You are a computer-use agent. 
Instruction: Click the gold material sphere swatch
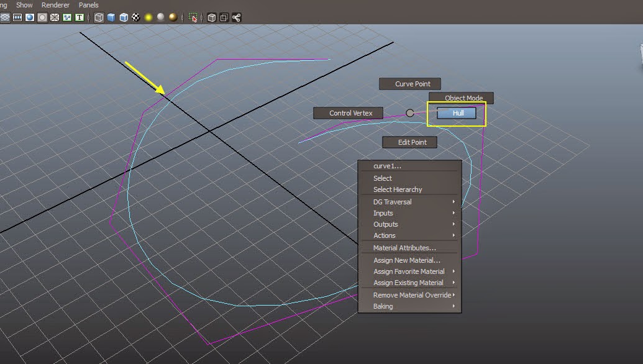(x=173, y=17)
